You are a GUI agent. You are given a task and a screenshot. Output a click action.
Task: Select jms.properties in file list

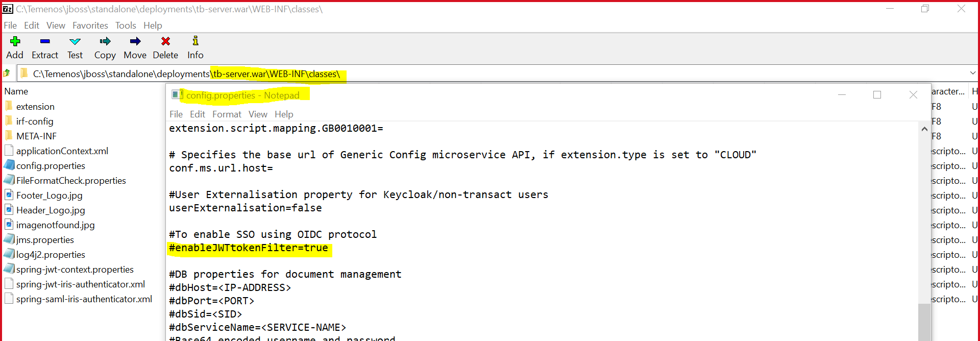tap(45, 240)
